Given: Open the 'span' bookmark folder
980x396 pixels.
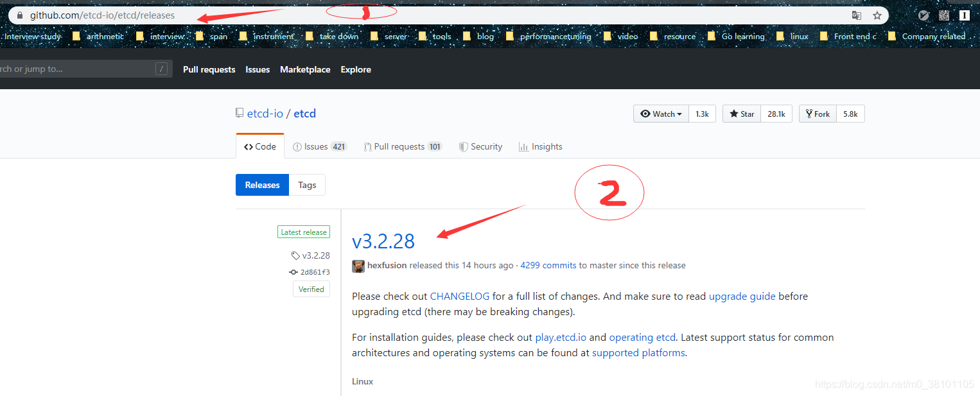Looking at the screenshot, I should coord(212,37).
